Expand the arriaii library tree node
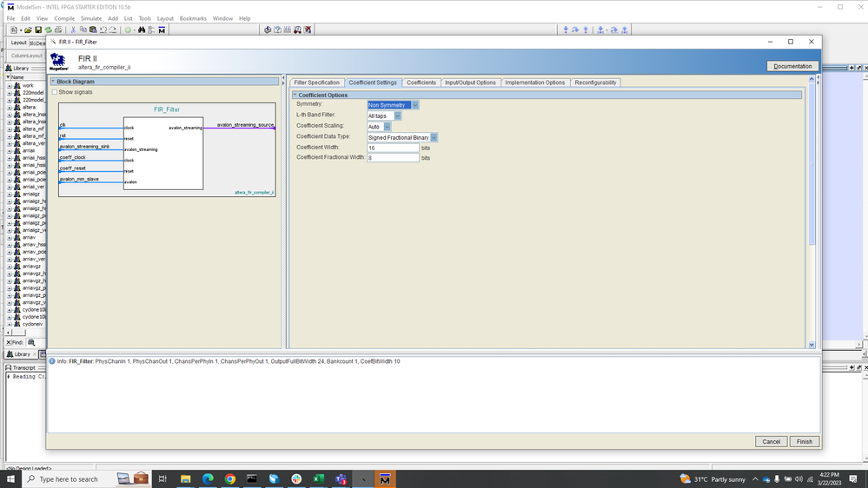 10,150
